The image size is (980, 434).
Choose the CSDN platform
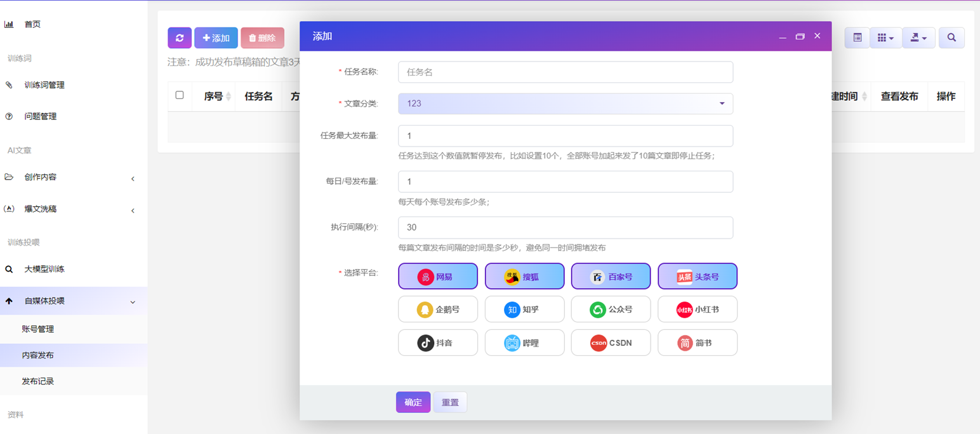(x=611, y=343)
